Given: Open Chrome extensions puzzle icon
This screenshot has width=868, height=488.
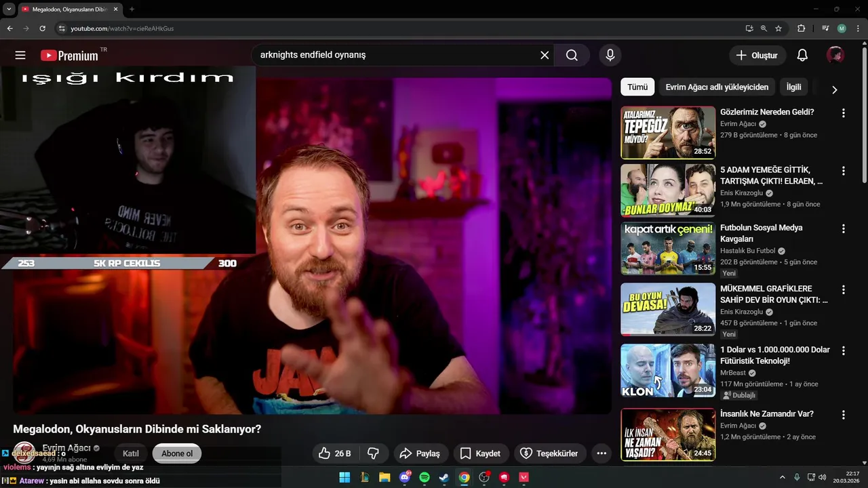Looking at the screenshot, I should 801,28.
